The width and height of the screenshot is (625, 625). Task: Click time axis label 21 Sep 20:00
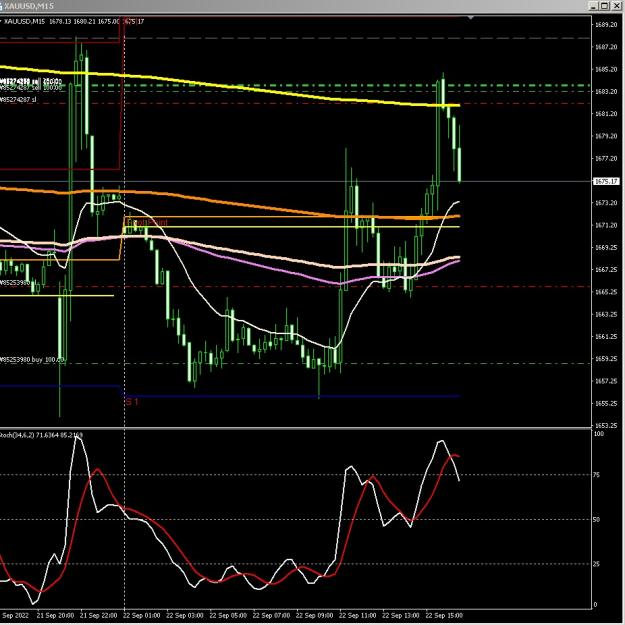(x=55, y=615)
